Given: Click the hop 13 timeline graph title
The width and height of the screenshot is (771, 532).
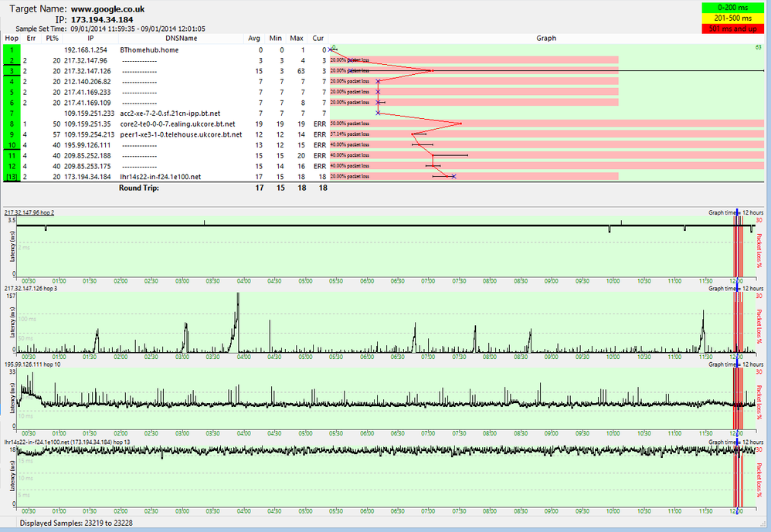Looking at the screenshot, I should 67,442.
